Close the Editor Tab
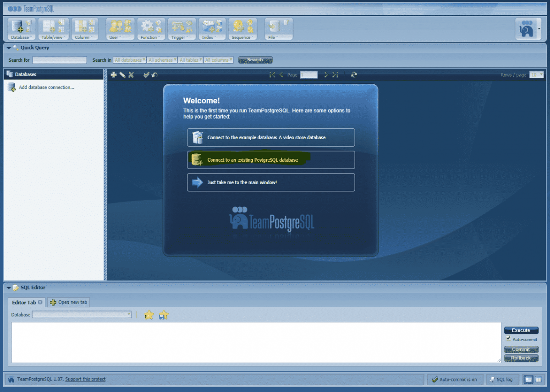The width and height of the screenshot is (550, 392). (x=40, y=302)
